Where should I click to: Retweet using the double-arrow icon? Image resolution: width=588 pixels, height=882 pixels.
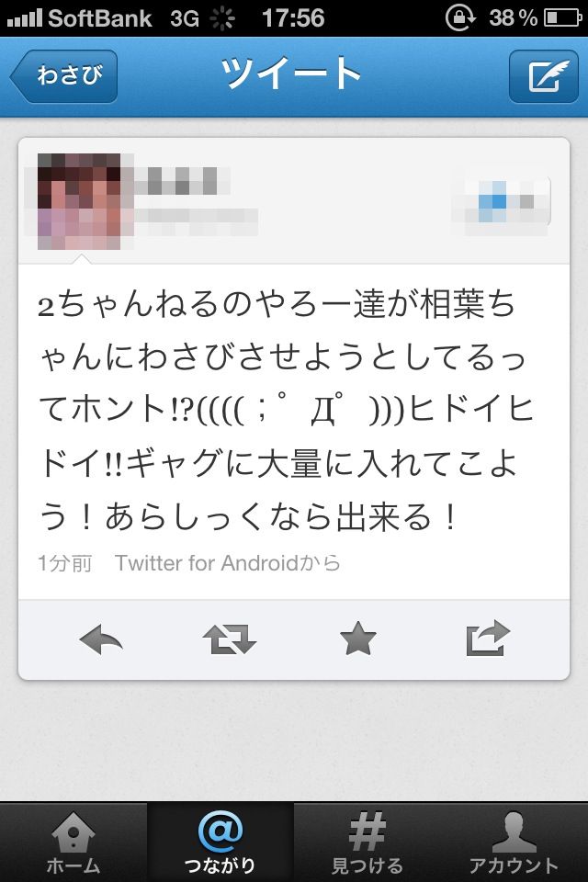(230, 639)
